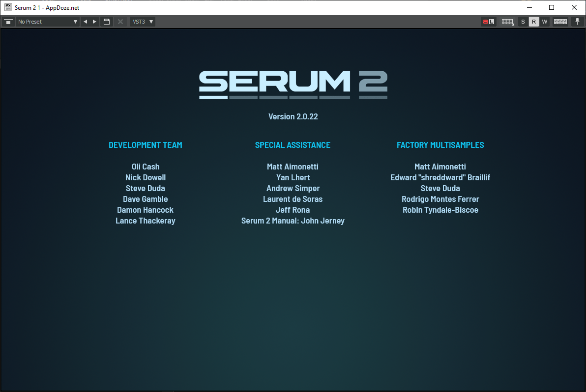Click the name Damon Hancock
The image size is (586, 392).
point(146,210)
